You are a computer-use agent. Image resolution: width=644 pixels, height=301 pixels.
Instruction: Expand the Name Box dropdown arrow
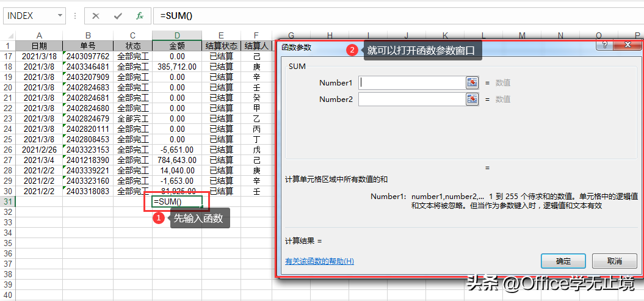point(60,16)
